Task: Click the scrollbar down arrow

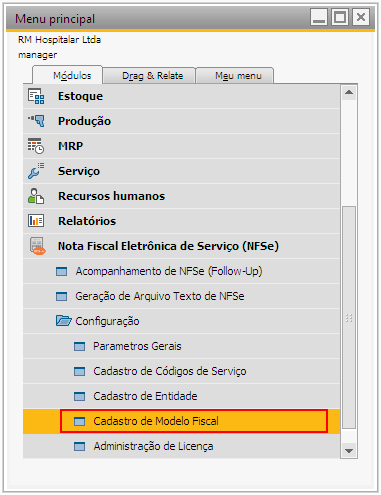Action: 349,451
